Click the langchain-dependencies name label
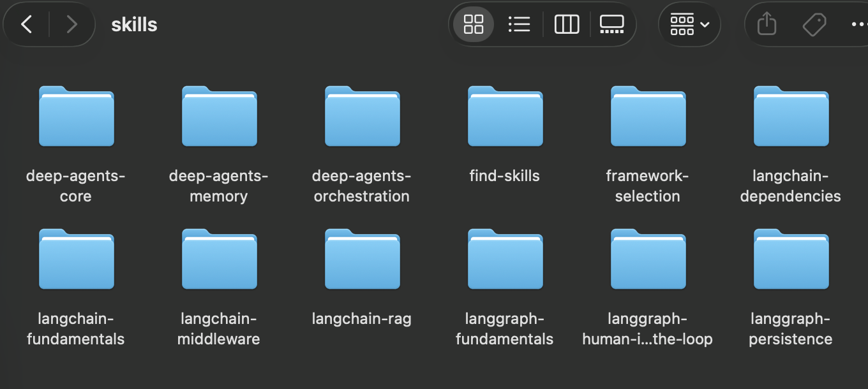The image size is (868, 389). pyautogui.click(x=791, y=186)
